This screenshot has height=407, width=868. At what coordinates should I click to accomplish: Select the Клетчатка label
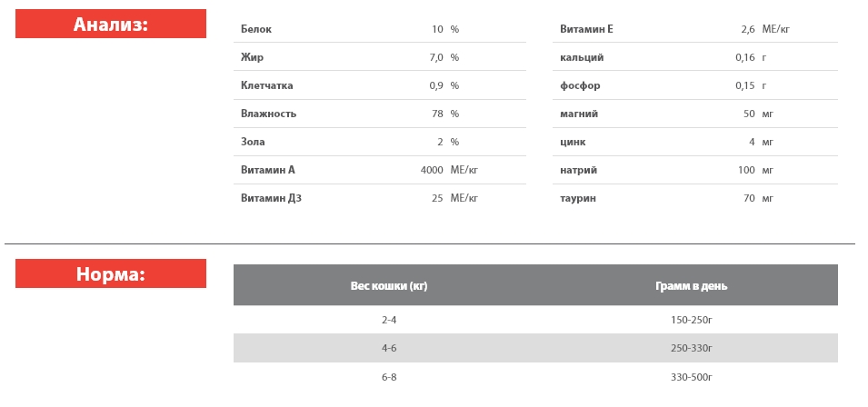(266, 85)
